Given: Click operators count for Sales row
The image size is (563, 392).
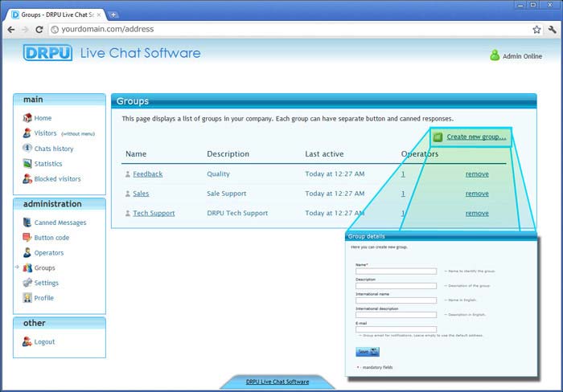Looking at the screenshot, I should pos(403,194).
